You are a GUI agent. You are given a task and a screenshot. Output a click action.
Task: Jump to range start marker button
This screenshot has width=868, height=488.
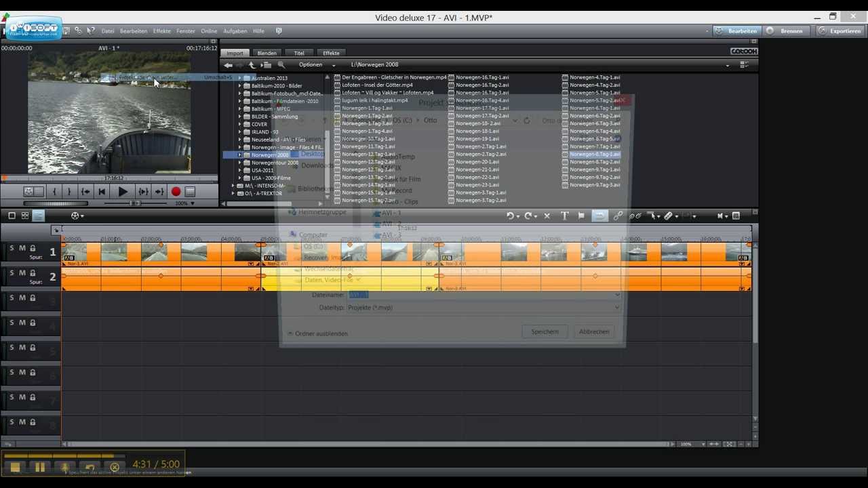click(85, 192)
